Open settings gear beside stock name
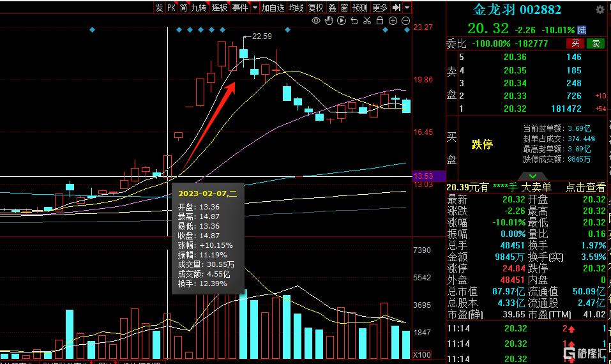This screenshot has height=364, width=611. coord(600,10)
